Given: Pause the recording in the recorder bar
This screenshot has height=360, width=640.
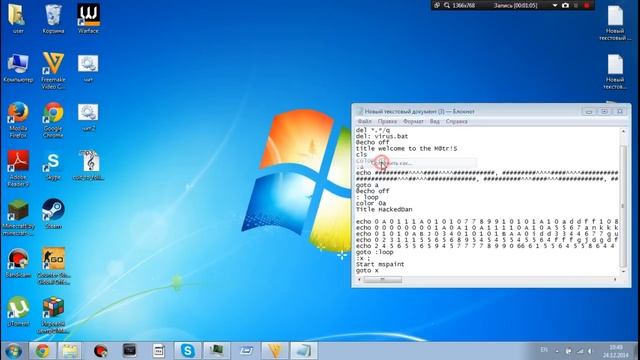Looking at the screenshot, I should 576,5.
